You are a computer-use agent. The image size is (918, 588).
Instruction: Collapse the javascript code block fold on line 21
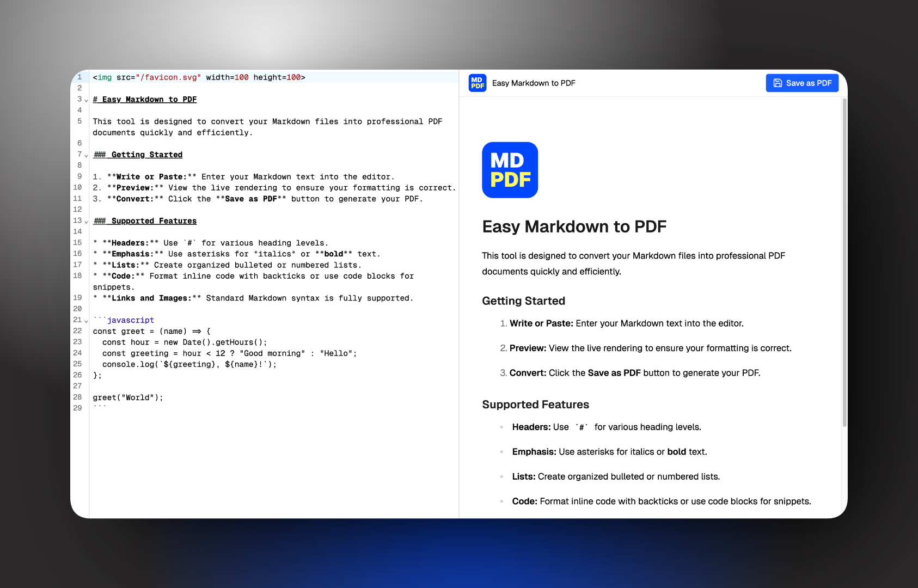(86, 320)
